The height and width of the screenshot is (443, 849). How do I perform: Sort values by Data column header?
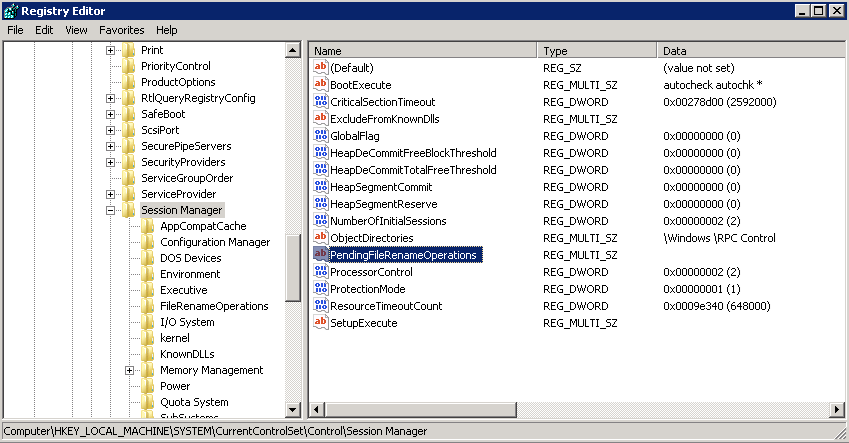(x=750, y=51)
